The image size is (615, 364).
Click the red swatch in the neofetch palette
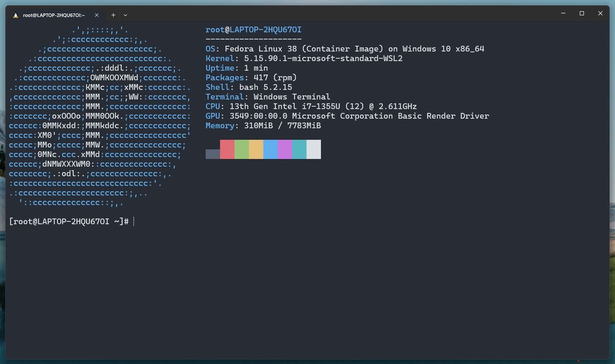pos(227,149)
